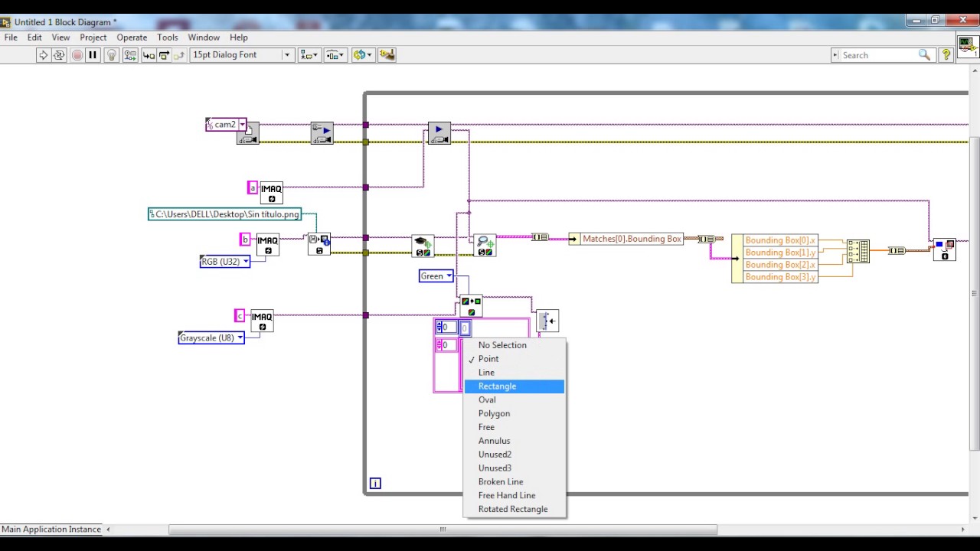This screenshot has height=551, width=980.
Task: Select IMAQ Create node wired to 'a'
Action: [x=271, y=193]
